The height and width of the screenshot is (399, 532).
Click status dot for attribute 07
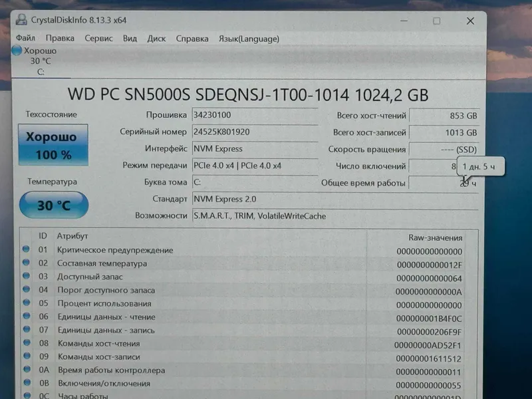[27, 329]
